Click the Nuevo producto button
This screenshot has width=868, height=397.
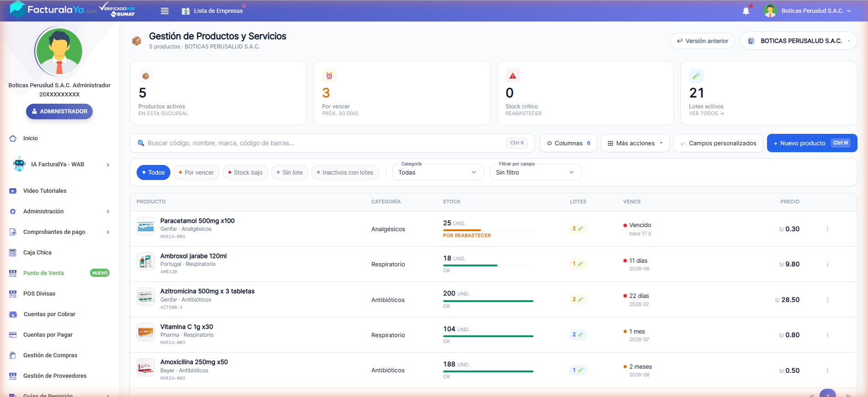pos(812,143)
